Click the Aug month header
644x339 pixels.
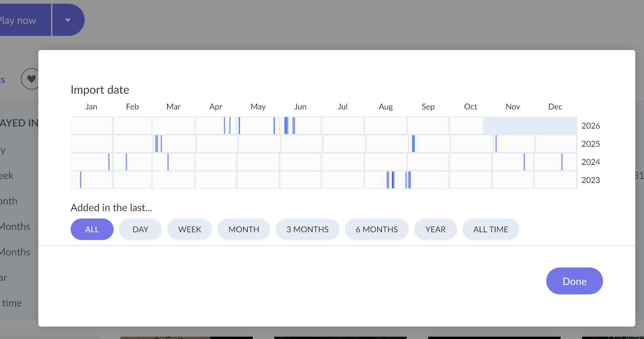386,107
